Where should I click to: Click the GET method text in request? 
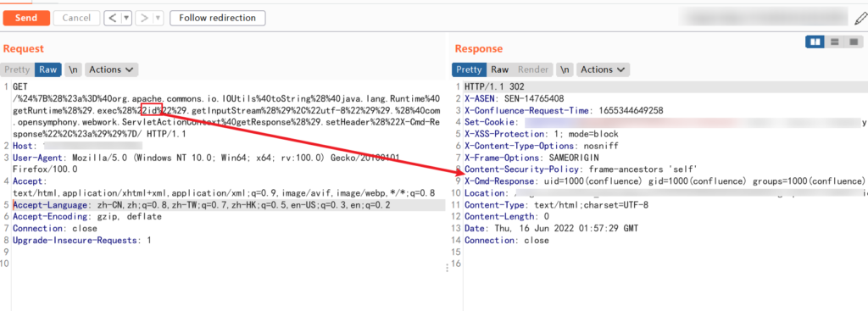pyautogui.click(x=21, y=87)
